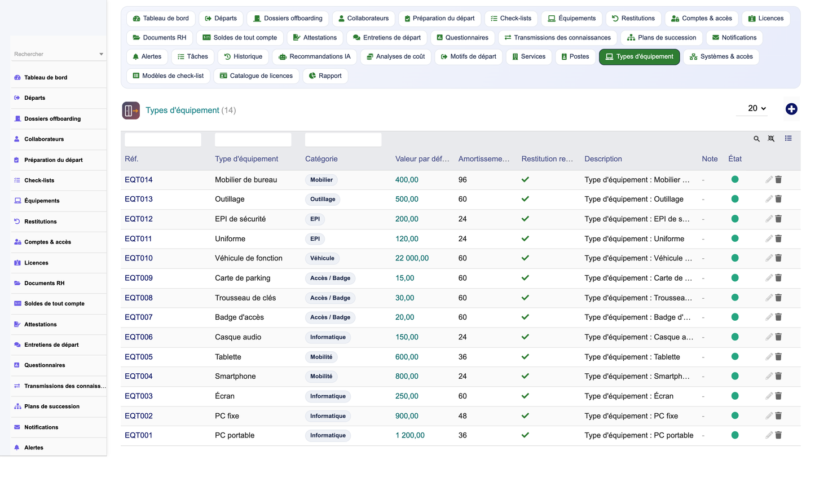Image resolution: width=815 pixels, height=504 pixels.
Task: Click the Licences sidebar icon
Action: [x=17, y=263]
